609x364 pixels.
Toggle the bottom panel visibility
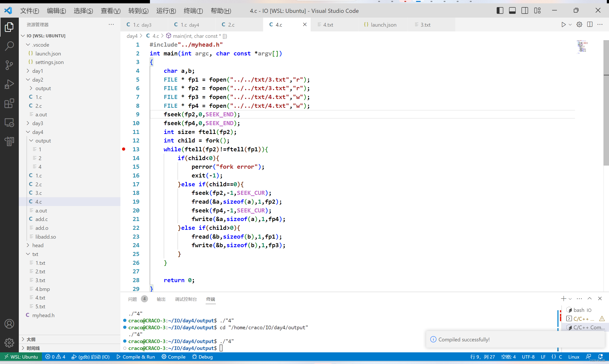(512, 10)
